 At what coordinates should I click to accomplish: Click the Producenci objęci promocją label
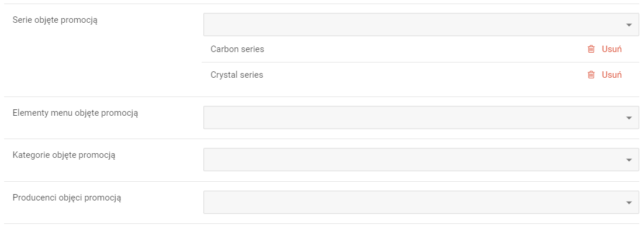click(x=67, y=198)
